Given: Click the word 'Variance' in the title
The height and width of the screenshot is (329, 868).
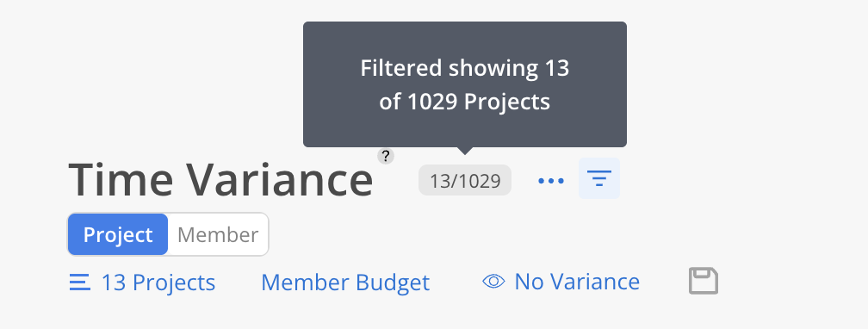Looking at the screenshot, I should pos(280,179).
